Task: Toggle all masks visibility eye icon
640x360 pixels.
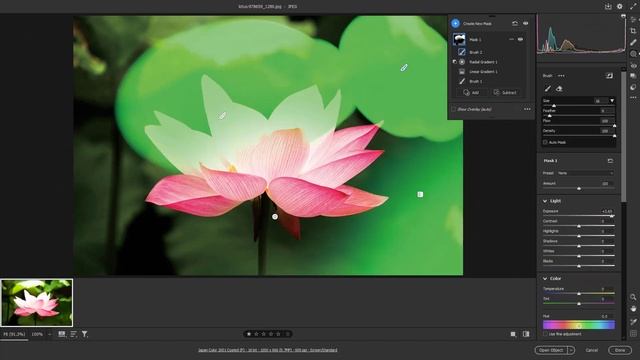Action: pyautogui.click(x=526, y=24)
